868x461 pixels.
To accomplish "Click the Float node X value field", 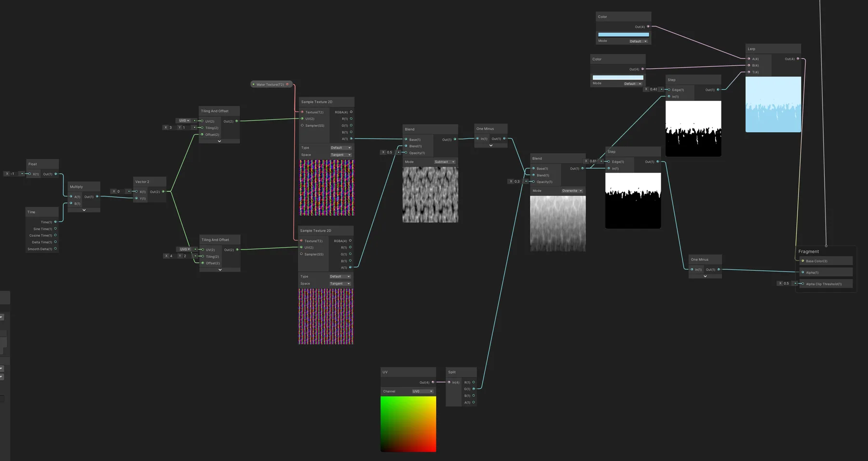I will pyautogui.click(x=13, y=174).
